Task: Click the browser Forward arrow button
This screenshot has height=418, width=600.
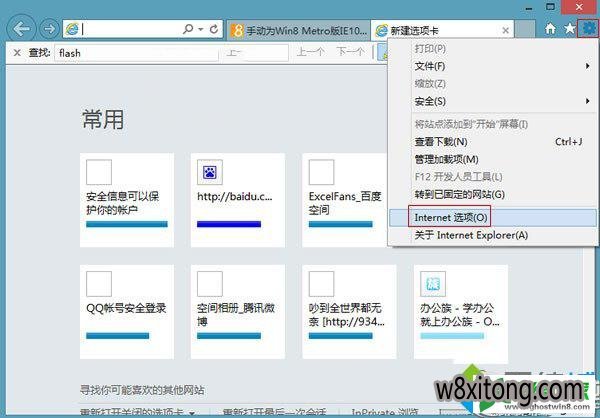Action: click(x=49, y=29)
